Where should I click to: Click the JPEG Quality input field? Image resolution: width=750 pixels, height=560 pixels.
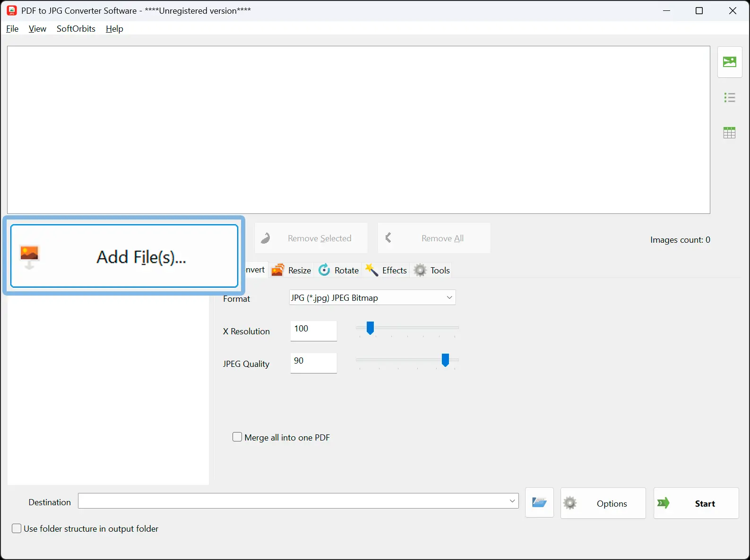pyautogui.click(x=314, y=363)
